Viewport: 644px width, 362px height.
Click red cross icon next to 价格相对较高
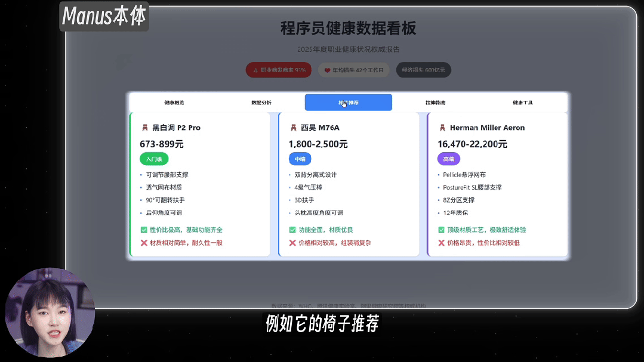(x=292, y=243)
